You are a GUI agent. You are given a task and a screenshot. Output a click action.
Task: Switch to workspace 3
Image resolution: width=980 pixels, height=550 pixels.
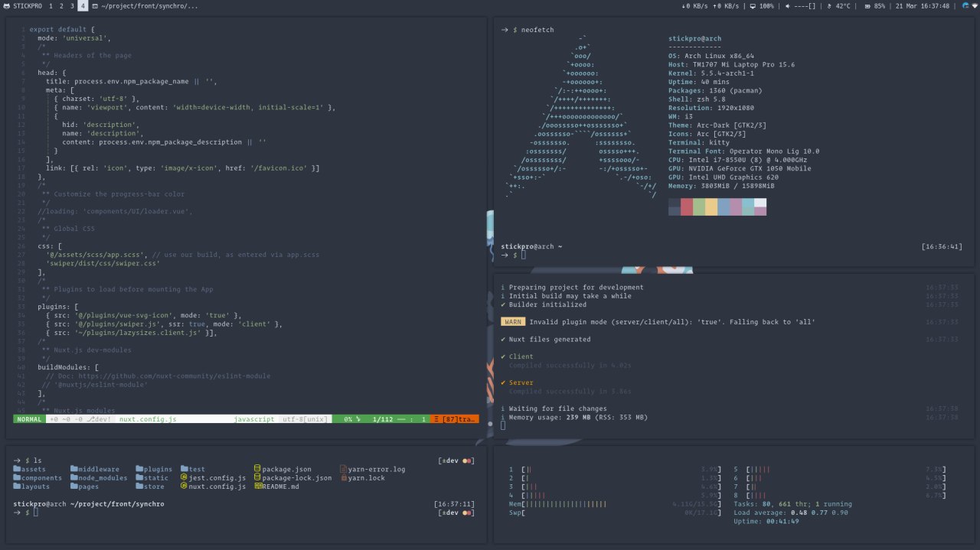click(72, 5)
